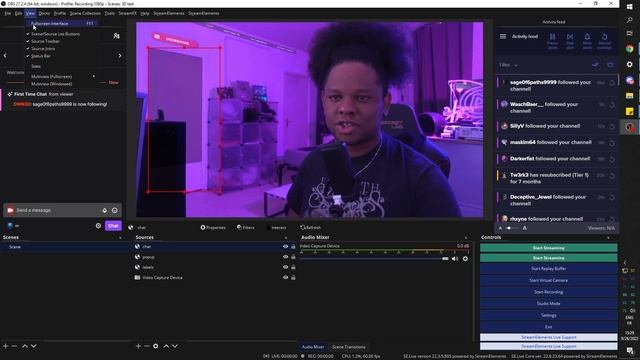Viewport: 640px width, 360px height.
Task: Move source up arrow
Action: pos(166,346)
